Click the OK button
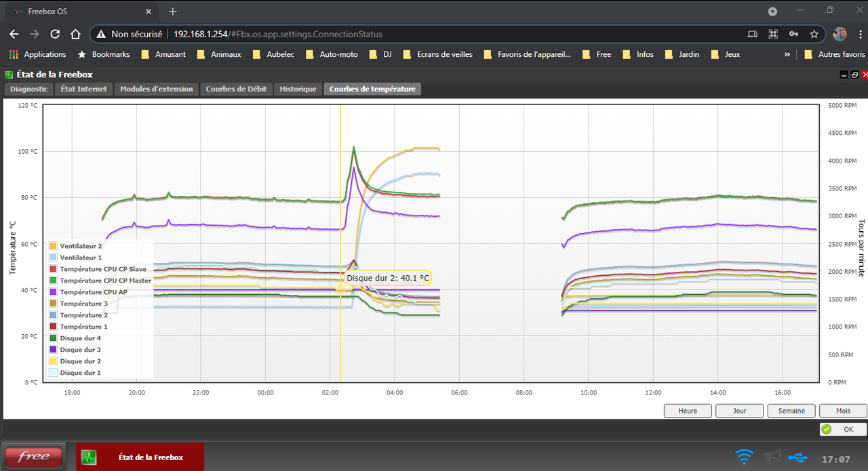This screenshot has width=868, height=471. (x=844, y=429)
